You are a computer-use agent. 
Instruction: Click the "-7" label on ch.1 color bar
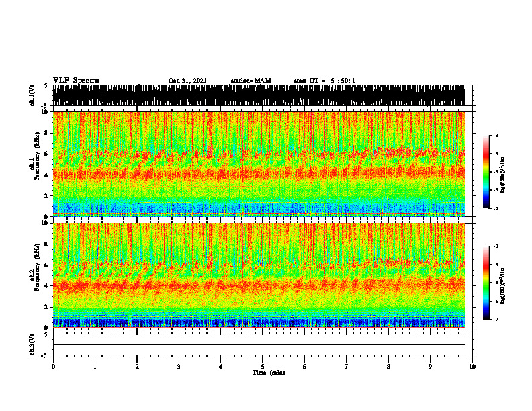pos(496,209)
